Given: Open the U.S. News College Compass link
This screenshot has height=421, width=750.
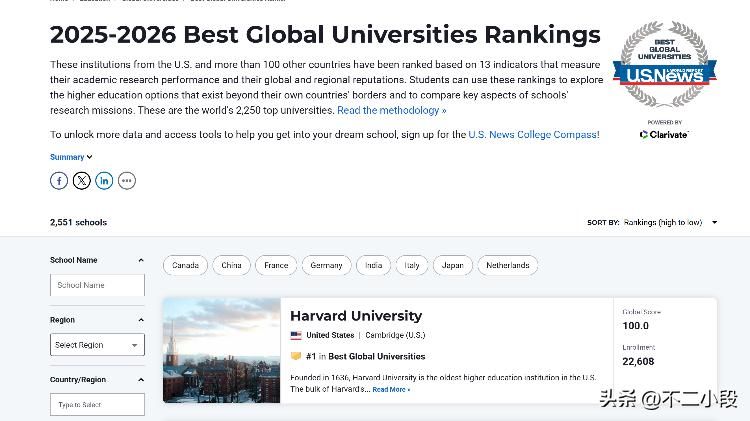Looking at the screenshot, I should (534, 135).
